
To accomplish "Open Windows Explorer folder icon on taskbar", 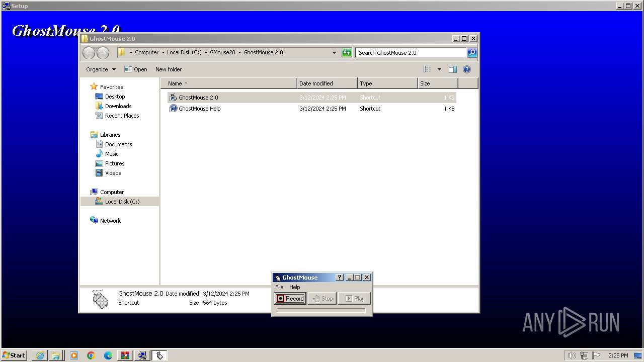I will 55,355.
